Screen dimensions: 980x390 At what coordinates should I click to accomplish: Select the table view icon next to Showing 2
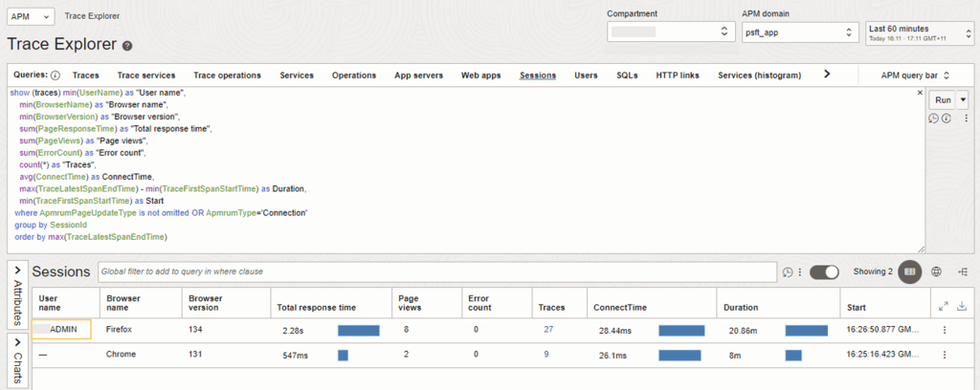(x=909, y=271)
